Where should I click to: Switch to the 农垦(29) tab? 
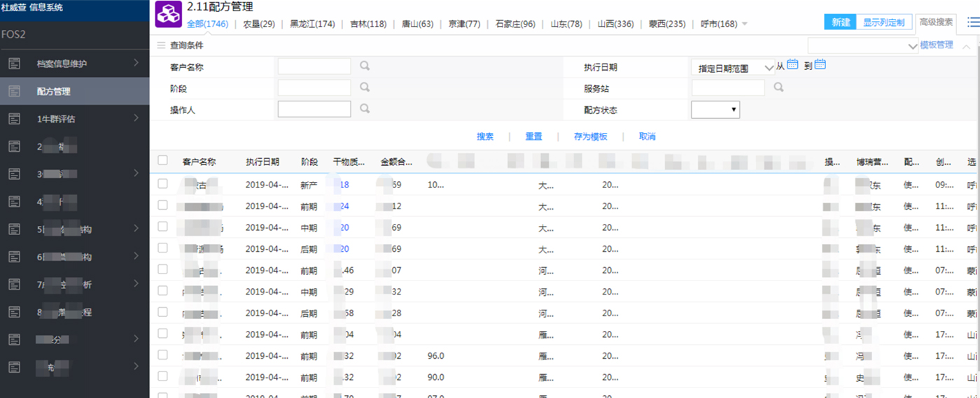coord(259,24)
